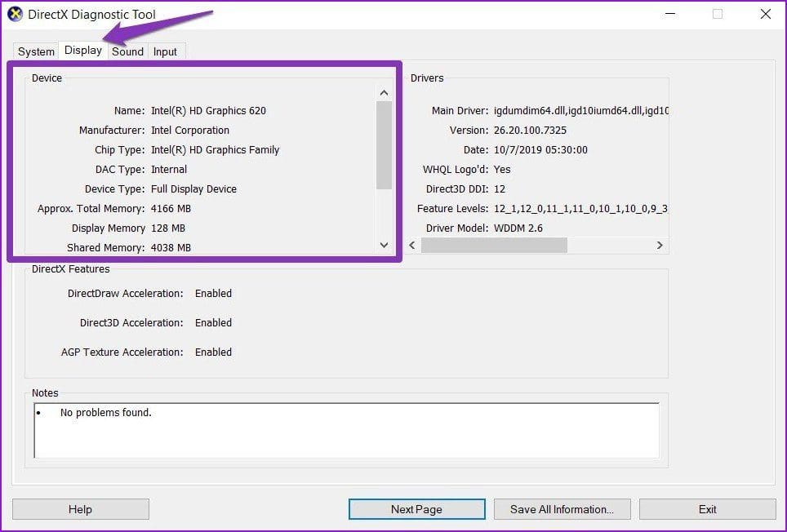Click the Device panel vertical scrollbar thumb
Image resolution: width=787 pixels, height=532 pixels.
click(x=384, y=145)
